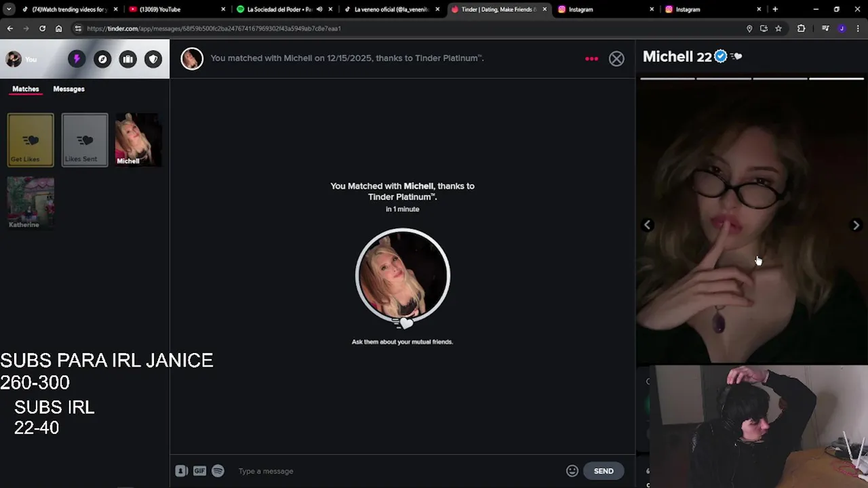The width and height of the screenshot is (868, 488).
Task: Reload the Tinder page
Action: (42, 28)
